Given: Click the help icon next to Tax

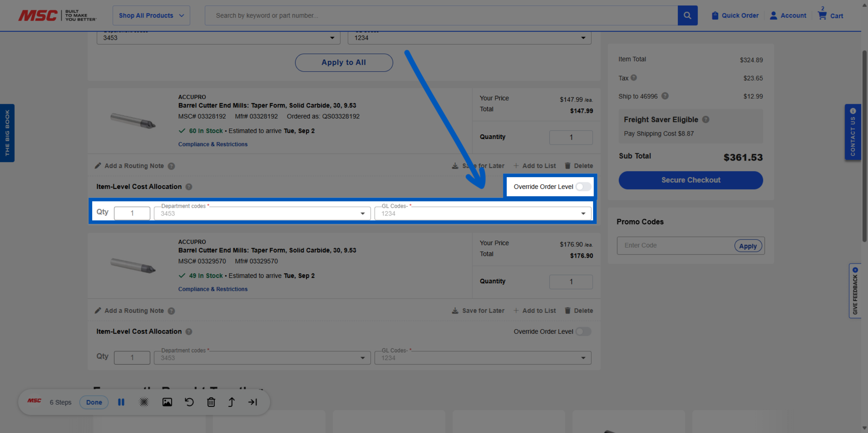Looking at the screenshot, I should click(x=634, y=78).
